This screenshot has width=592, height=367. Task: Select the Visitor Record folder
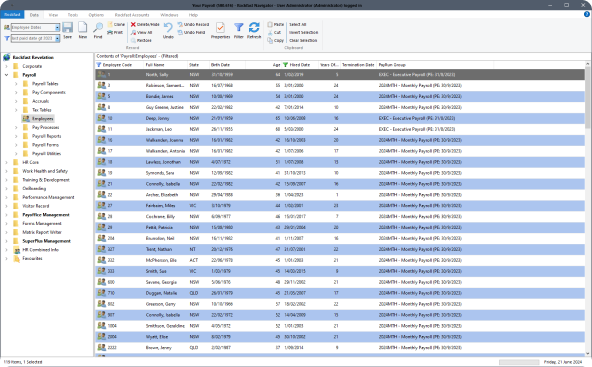point(35,206)
